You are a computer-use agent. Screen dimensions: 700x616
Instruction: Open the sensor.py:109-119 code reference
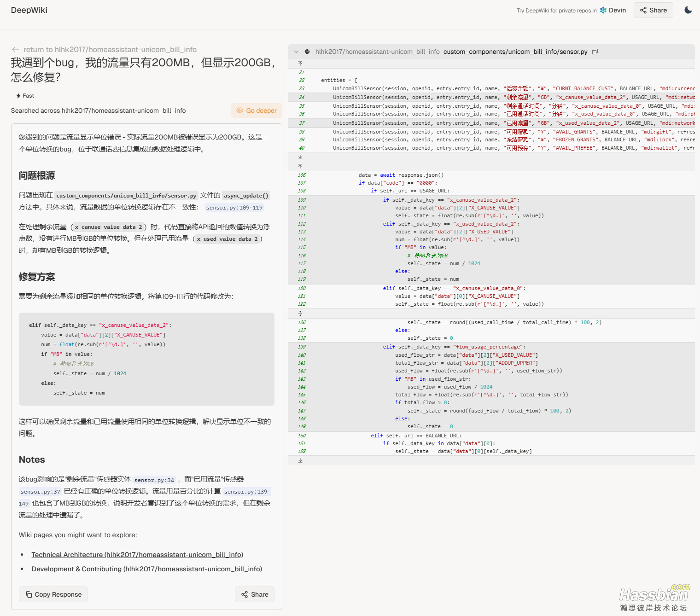point(234,208)
